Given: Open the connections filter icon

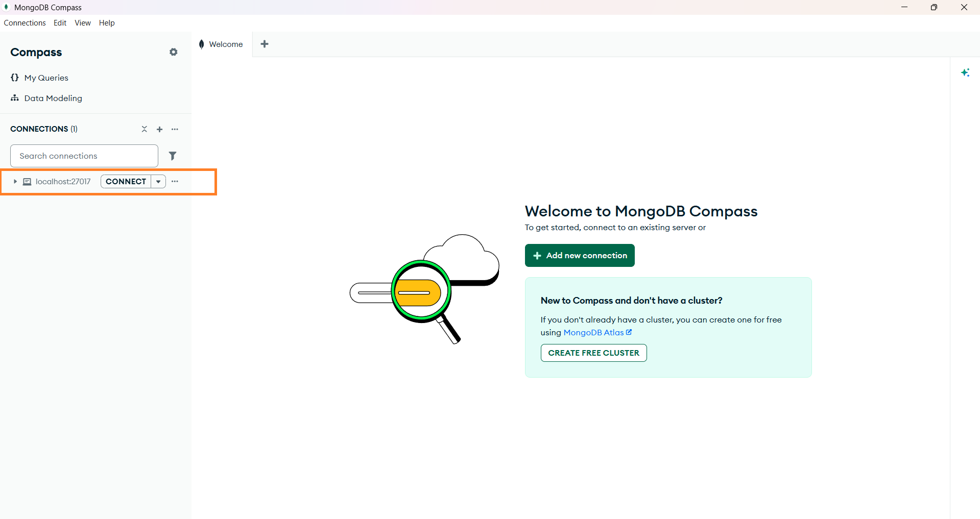Looking at the screenshot, I should pos(173,156).
